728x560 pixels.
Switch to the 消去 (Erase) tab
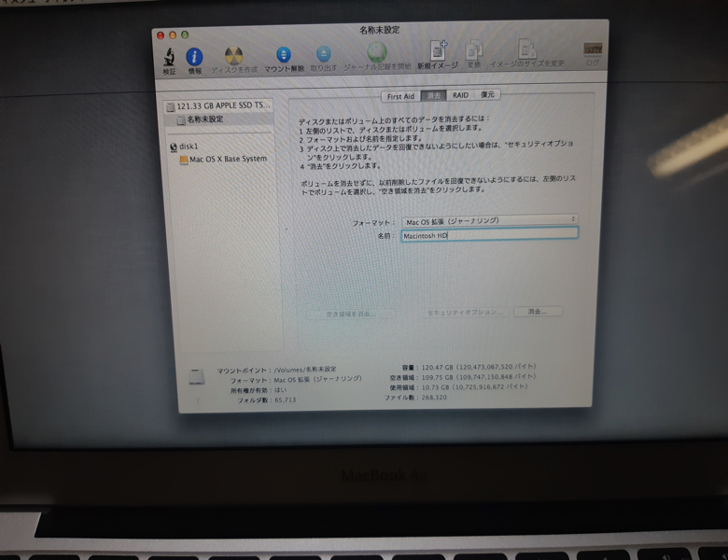[433, 95]
